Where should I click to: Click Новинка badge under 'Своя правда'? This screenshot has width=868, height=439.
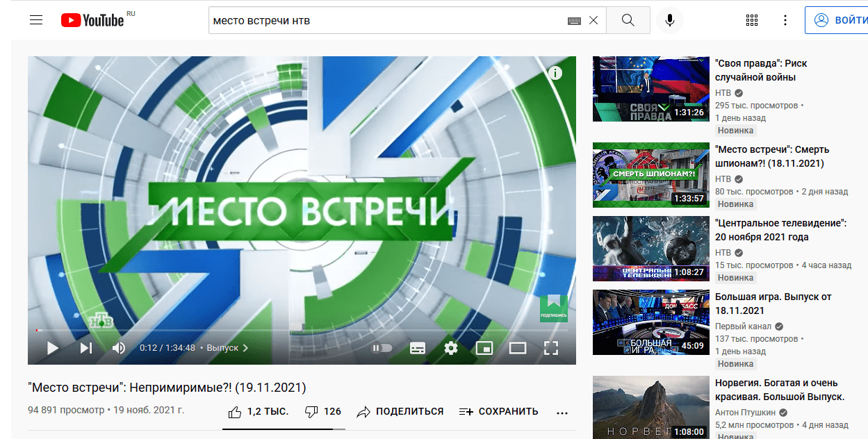point(735,131)
